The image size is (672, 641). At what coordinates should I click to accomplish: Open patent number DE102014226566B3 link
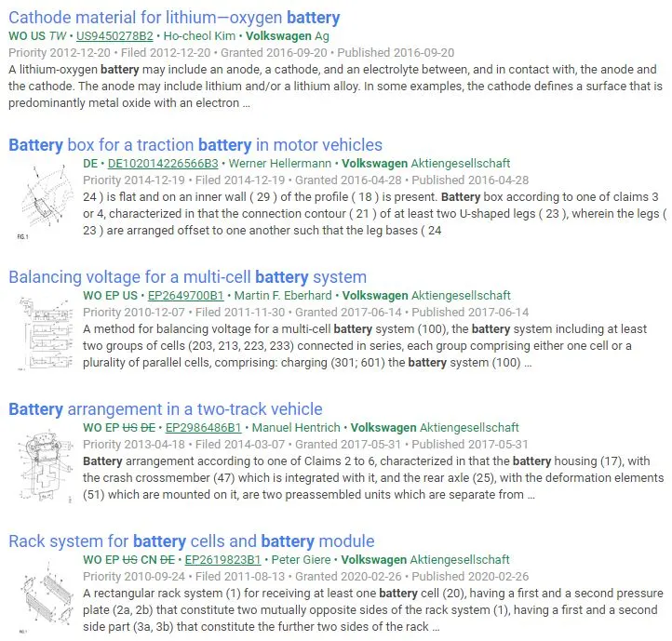coord(163,163)
